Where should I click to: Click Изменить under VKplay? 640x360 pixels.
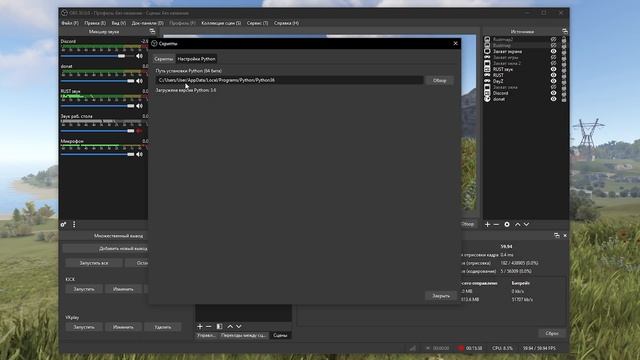123,327
